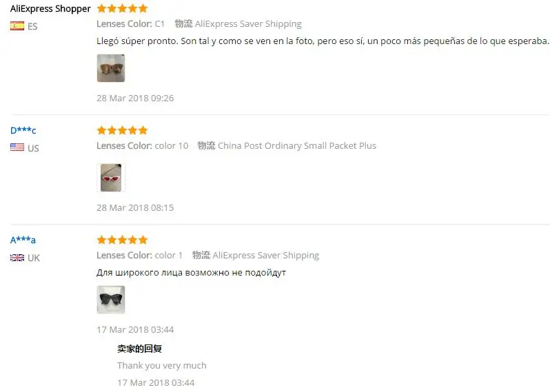Click the 物流 label in the Spanish review
This screenshot has width=550, height=392.
tap(184, 23)
